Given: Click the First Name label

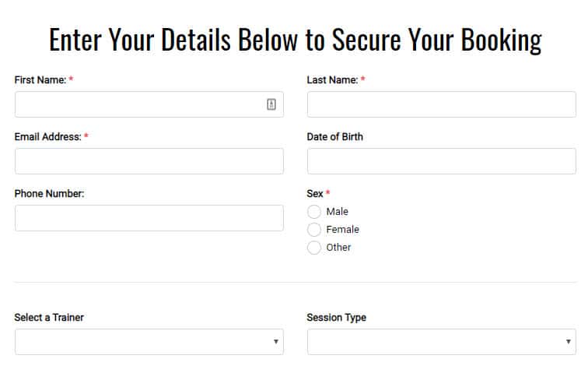Looking at the screenshot, I should coord(40,80).
